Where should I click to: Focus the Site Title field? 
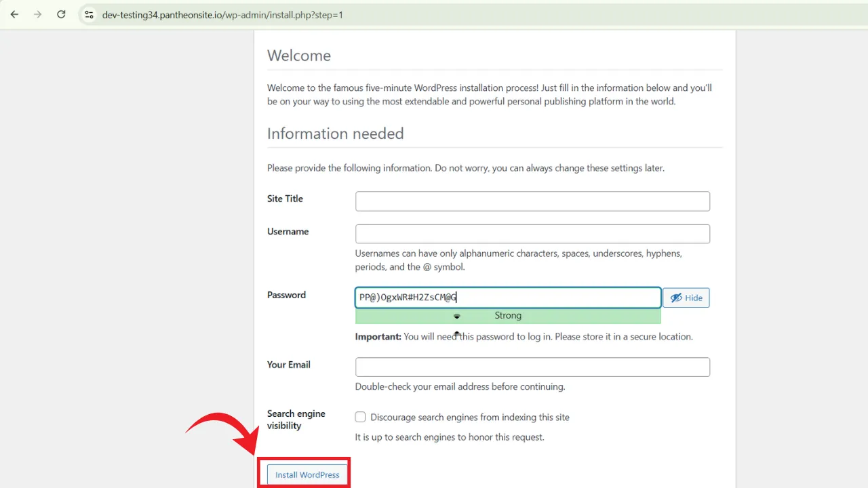coord(532,201)
